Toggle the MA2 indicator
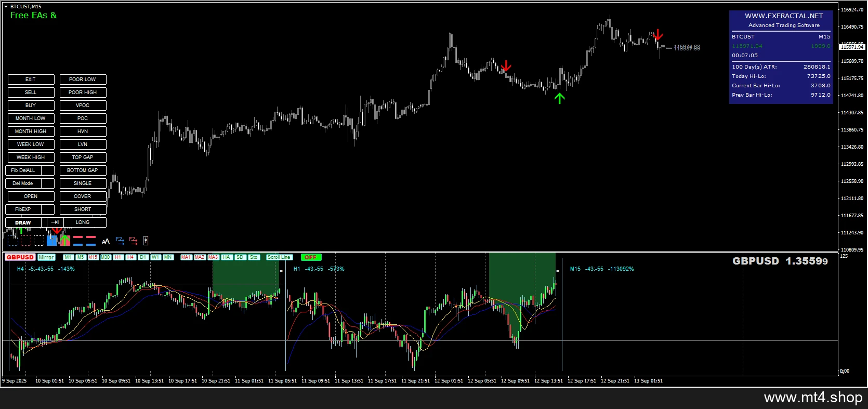 pos(200,257)
